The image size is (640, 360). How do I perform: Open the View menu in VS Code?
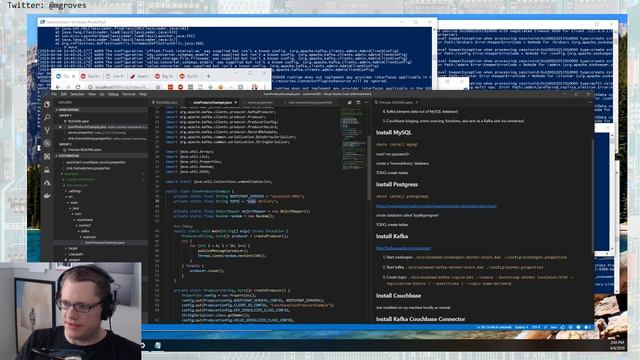92,94
